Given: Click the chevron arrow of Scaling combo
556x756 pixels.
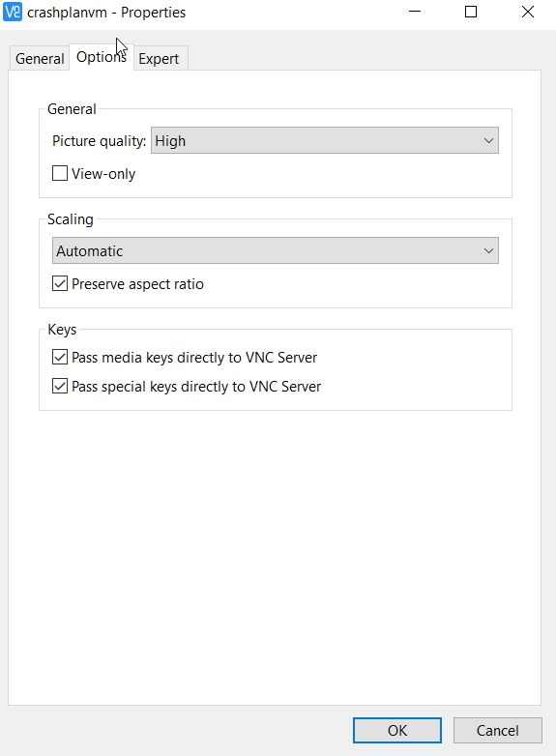Looking at the screenshot, I should pos(488,250).
